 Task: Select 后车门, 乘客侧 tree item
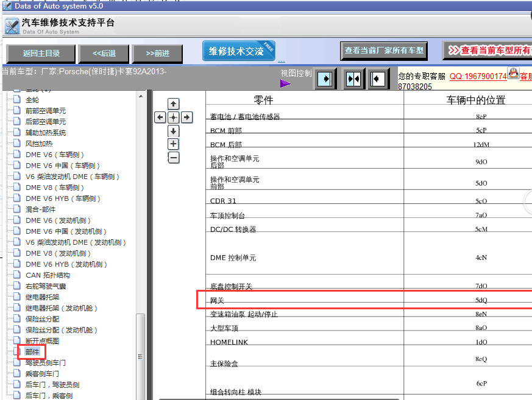[x=49, y=396]
